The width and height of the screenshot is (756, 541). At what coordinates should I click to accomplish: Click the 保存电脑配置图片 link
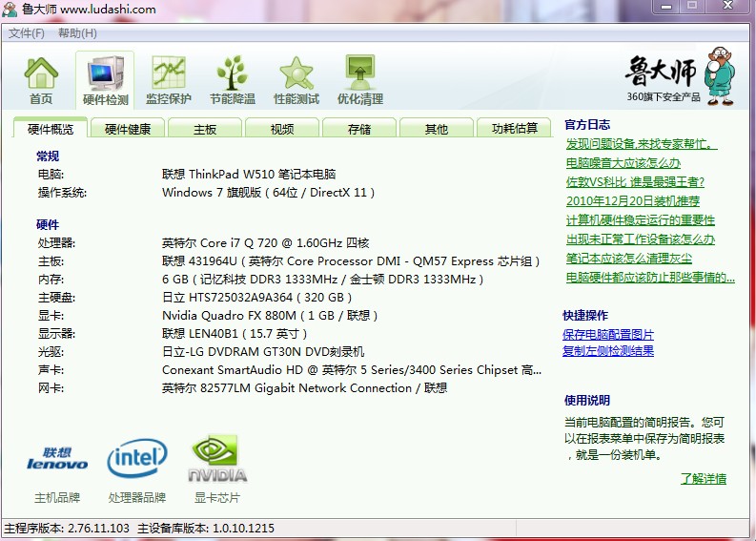[608, 335]
